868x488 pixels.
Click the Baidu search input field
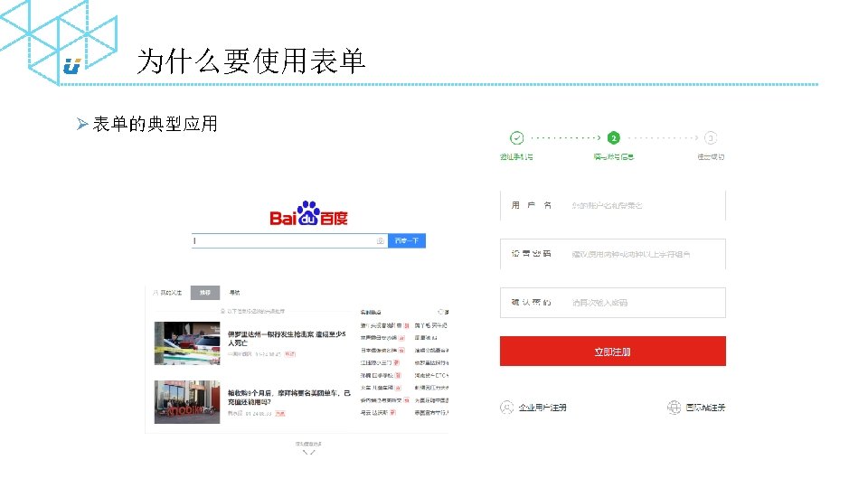click(289, 240)
